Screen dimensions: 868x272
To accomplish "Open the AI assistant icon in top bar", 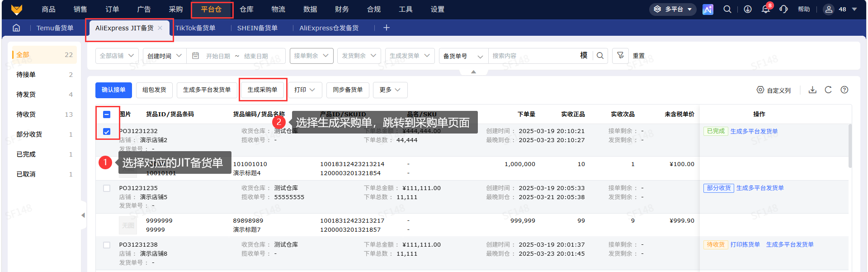I will click(x=708, y=9).
